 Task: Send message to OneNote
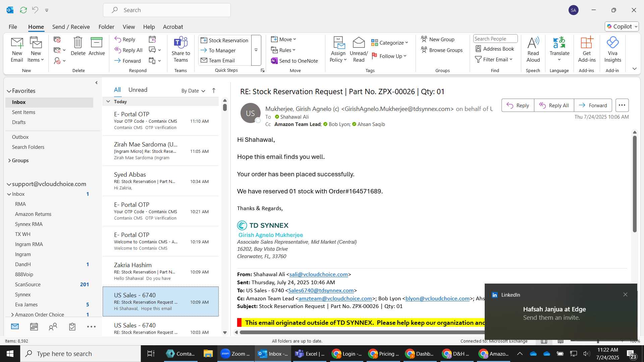click(294, 61)
